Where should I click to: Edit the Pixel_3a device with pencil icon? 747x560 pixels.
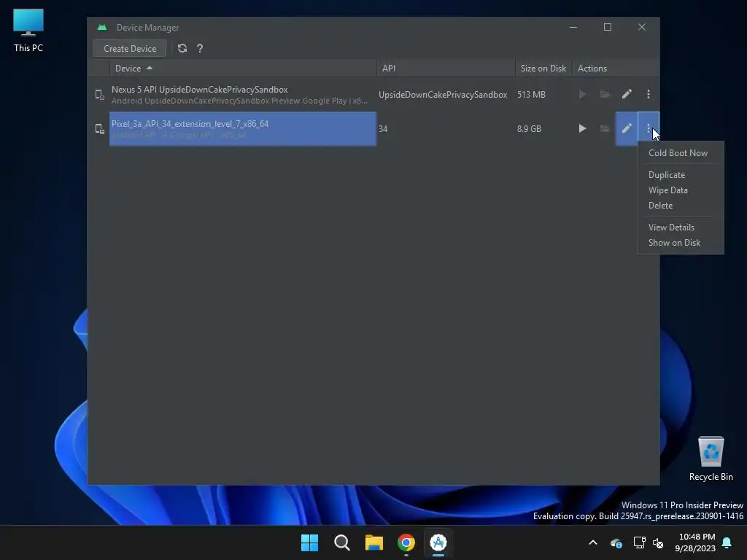tap(627, 128)
